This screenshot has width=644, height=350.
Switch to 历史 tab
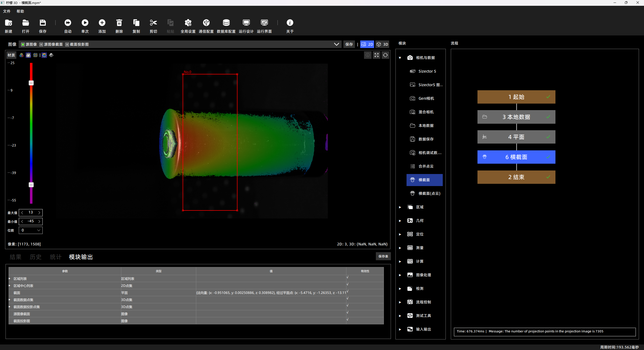pos(35,257)
